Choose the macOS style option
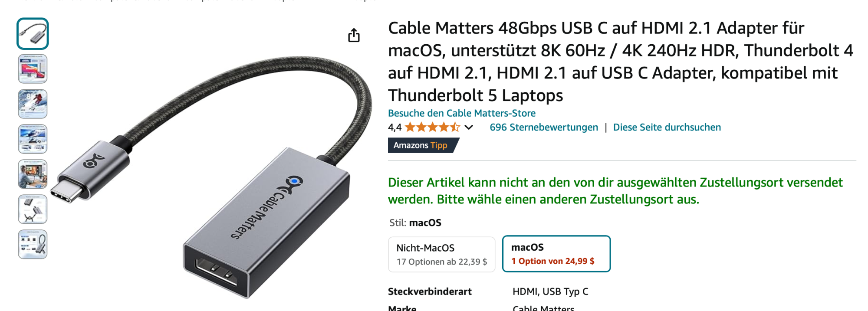Image resolution: width=868 pixels, height=311 pixels. click(556, 254)
